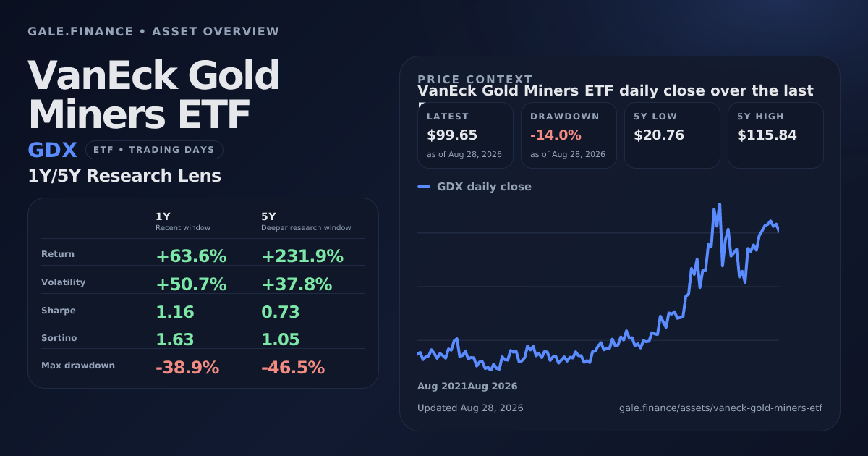
Task: Click the 1Y Return value +63.6%
Action: pos(191,256)
